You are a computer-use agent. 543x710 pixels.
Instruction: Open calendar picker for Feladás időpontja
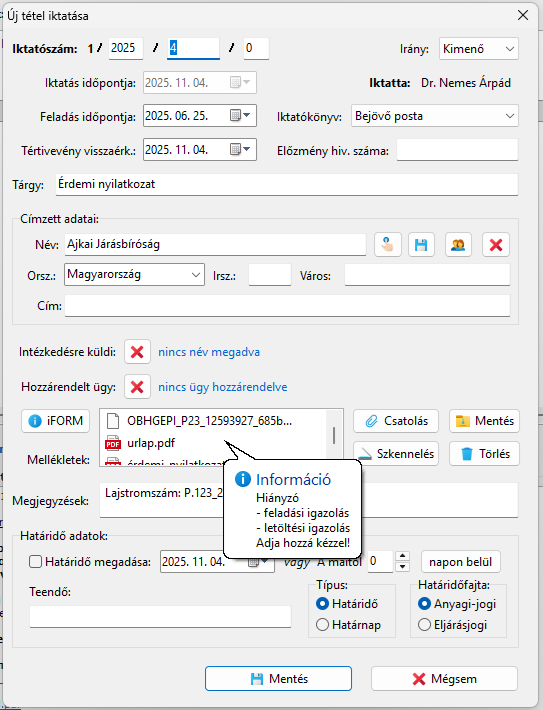tap(240, 115)
